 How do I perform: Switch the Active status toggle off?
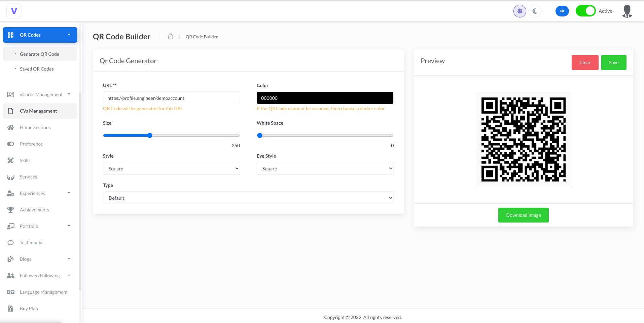585,11
